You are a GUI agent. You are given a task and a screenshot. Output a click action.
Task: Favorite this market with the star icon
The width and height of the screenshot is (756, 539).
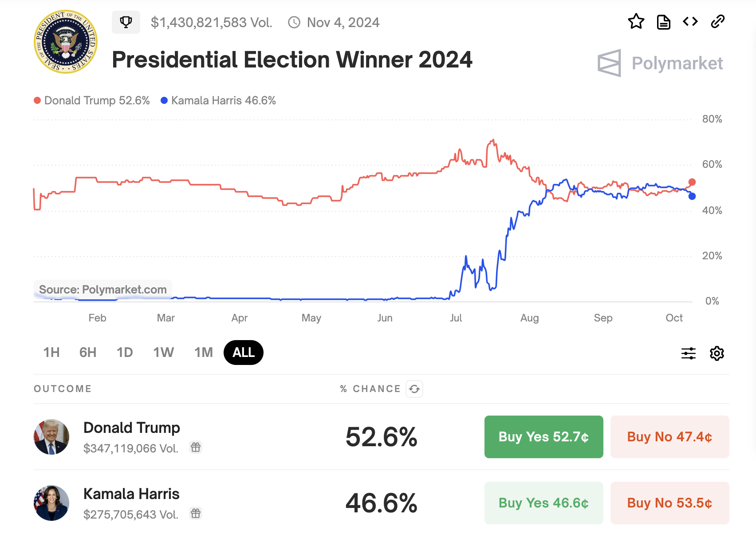pos(636,21)
